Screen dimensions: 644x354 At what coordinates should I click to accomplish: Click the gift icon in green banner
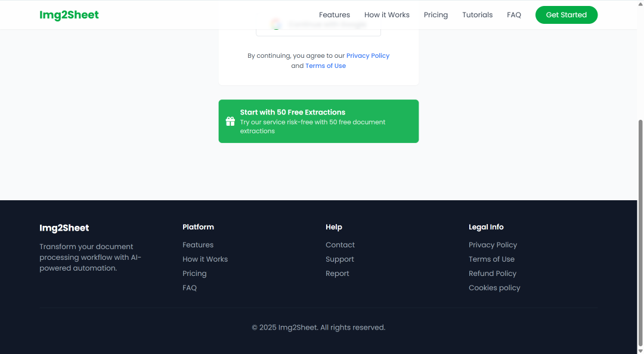point(230,121)
